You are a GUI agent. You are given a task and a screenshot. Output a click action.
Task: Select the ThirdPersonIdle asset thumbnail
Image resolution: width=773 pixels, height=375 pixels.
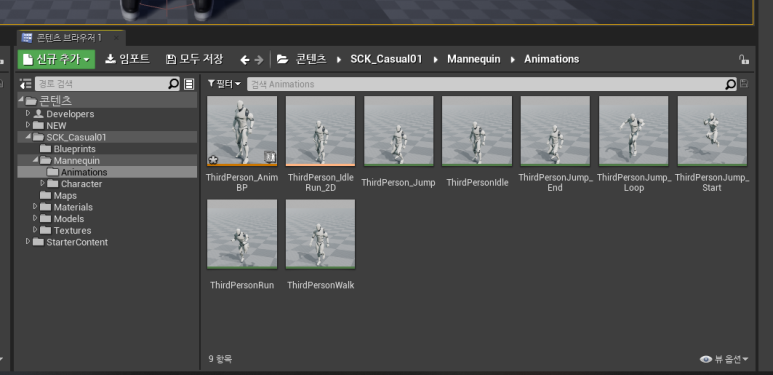pyautogui.click(x=477, y=131)
